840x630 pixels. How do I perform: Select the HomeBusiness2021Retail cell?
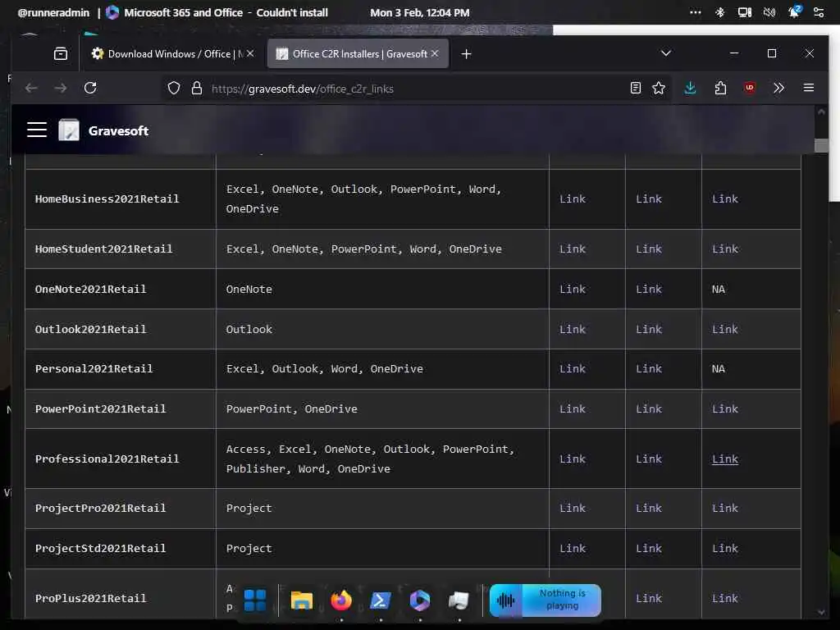tap(121, 199)
